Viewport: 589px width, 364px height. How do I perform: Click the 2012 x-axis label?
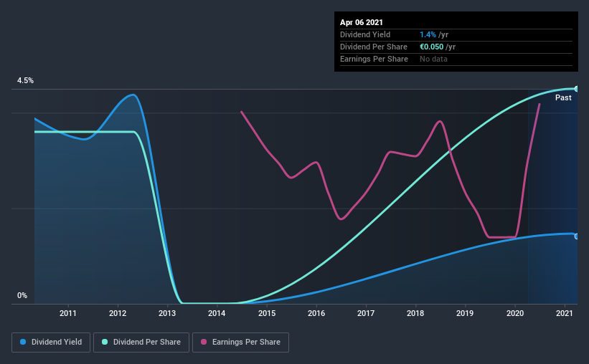(118, 313)
